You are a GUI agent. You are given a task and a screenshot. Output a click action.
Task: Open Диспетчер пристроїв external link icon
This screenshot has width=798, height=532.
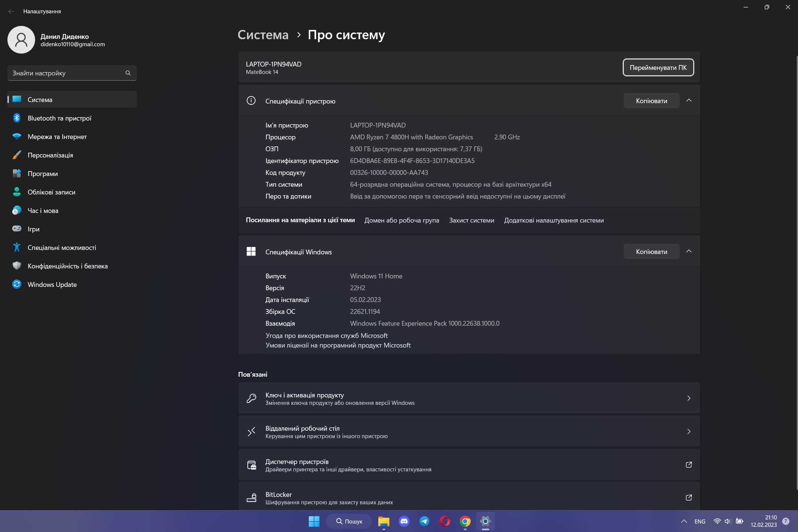689,465
